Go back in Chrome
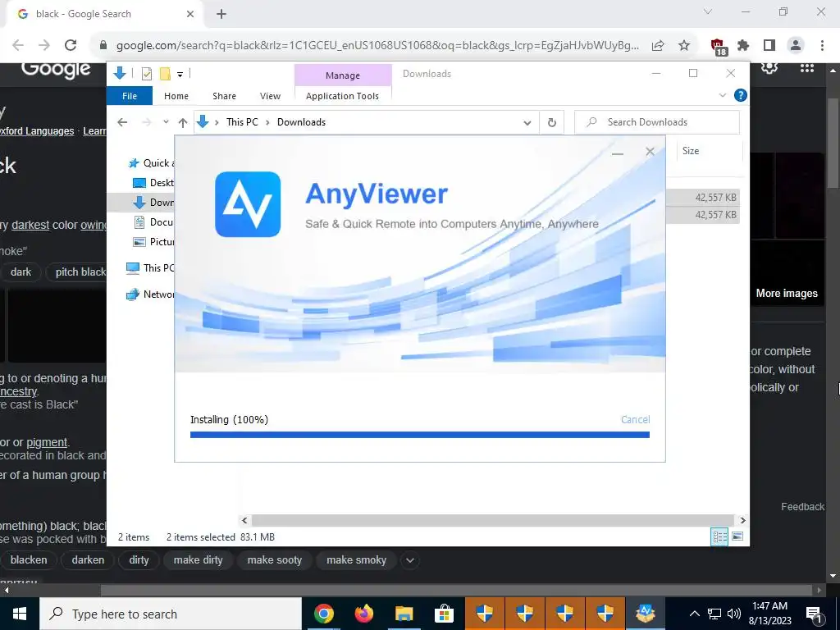Viewport: 840px width, 630px height. pyautogui.click(x=18, y=46)
